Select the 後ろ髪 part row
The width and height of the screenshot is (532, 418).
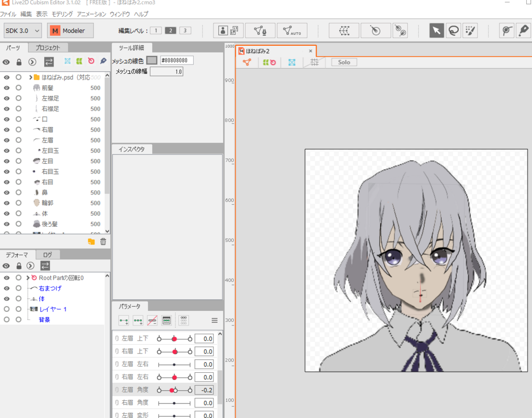tap(52, 224)
